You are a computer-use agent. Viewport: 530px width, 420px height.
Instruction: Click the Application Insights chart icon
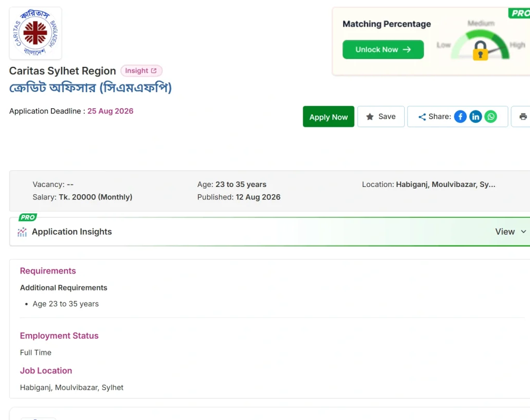[x=22, y=232]
